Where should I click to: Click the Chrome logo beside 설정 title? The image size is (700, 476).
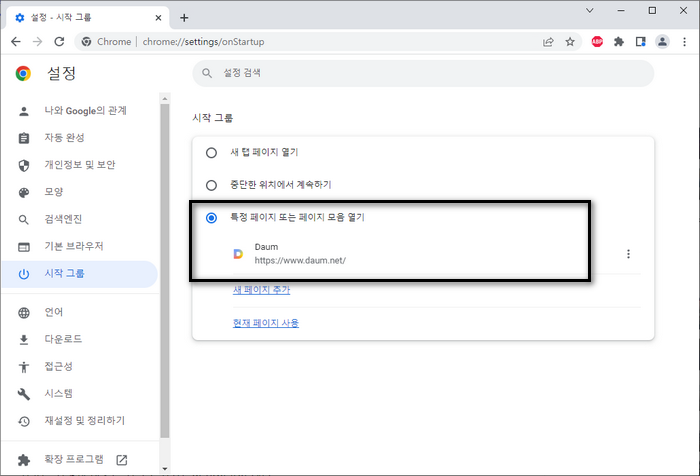coord(23,73)
